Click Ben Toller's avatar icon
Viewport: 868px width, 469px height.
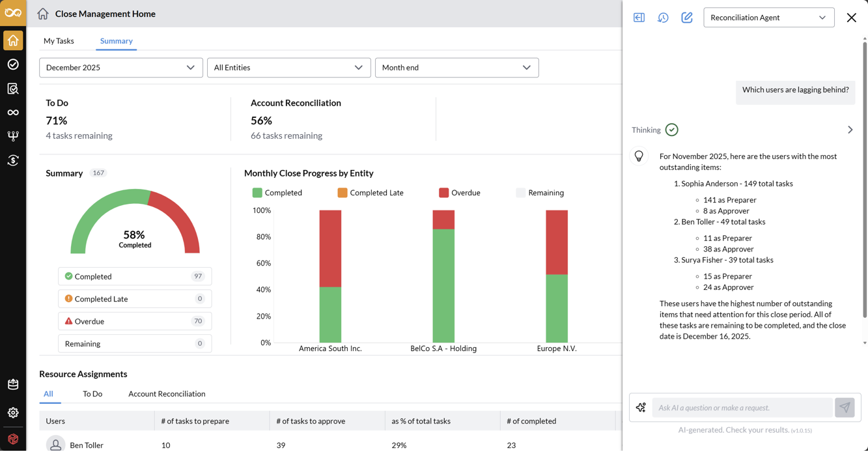point(56,444)
